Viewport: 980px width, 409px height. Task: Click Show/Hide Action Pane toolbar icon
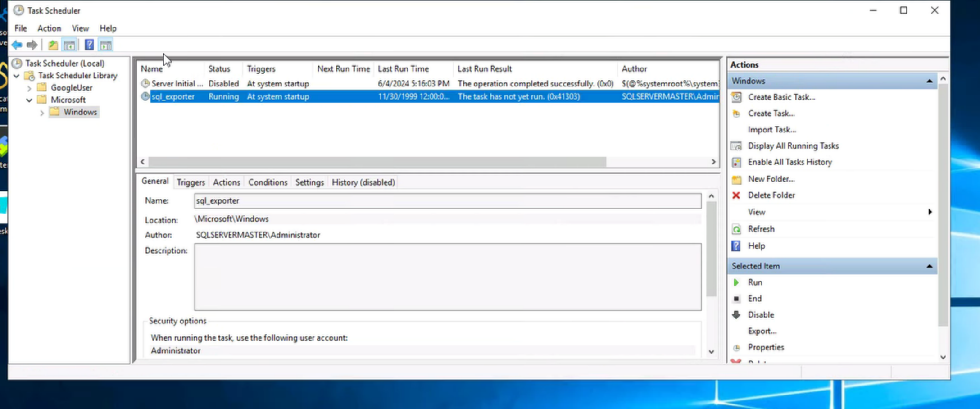[106, 45]
